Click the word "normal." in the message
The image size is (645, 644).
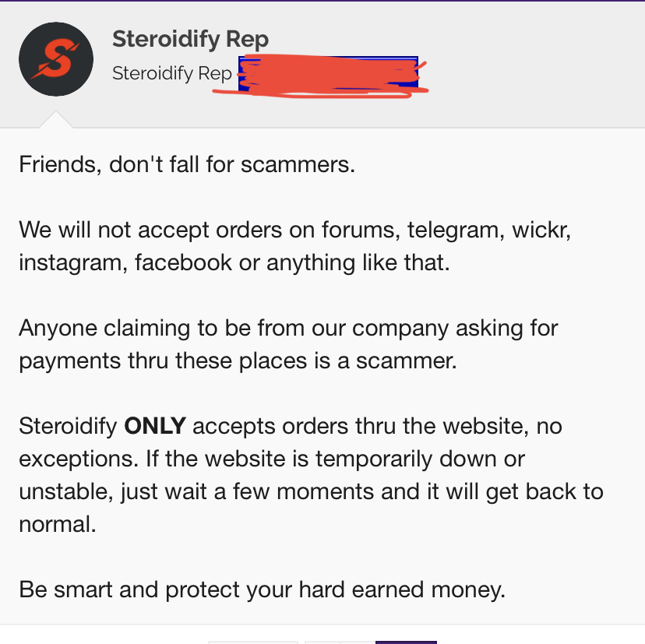(x=58, y=524)
